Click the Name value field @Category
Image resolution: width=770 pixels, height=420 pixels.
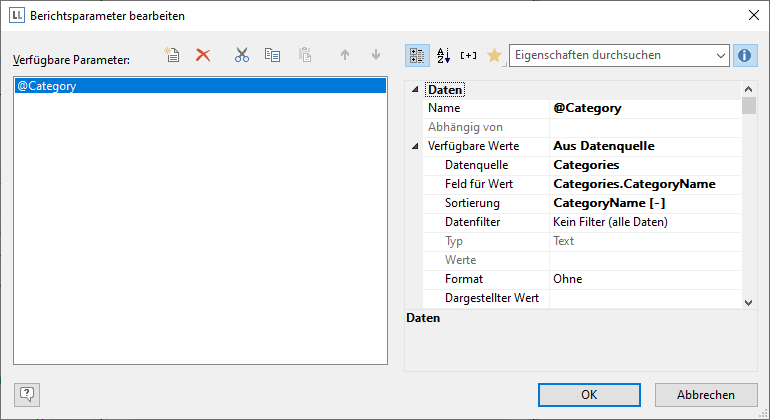point(644,108)
